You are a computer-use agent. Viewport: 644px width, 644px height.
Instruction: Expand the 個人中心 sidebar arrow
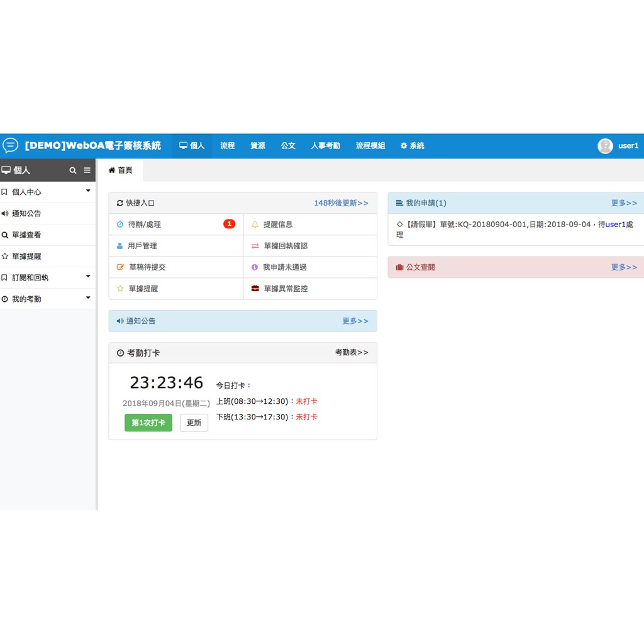coord(88,191)
